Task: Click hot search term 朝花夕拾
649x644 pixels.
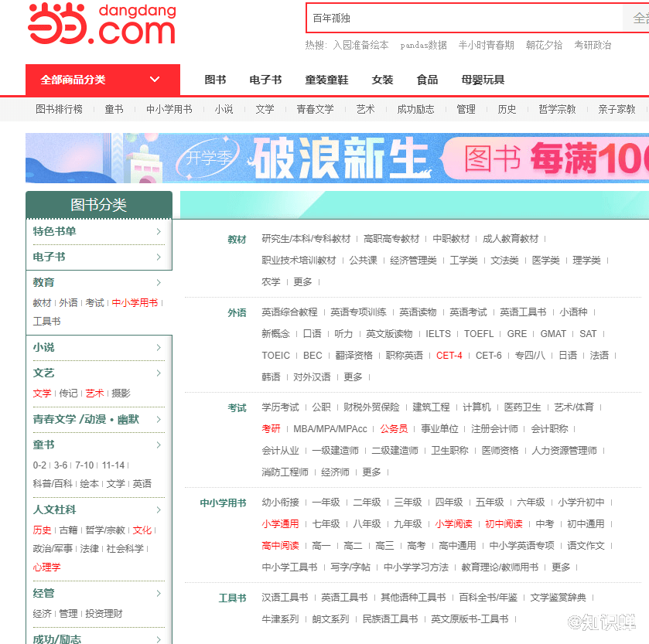Action: [x=544, y=45]
